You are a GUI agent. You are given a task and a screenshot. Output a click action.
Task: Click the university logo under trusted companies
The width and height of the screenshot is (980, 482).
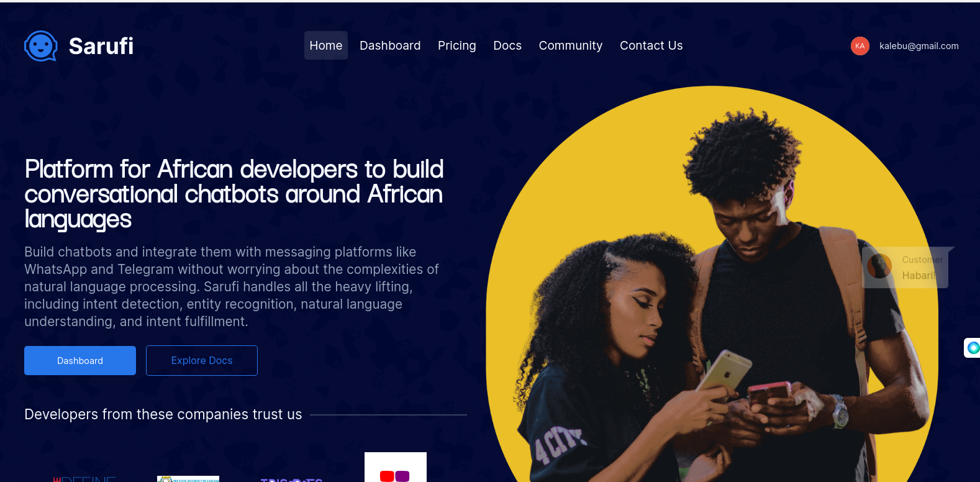[188, 478]
